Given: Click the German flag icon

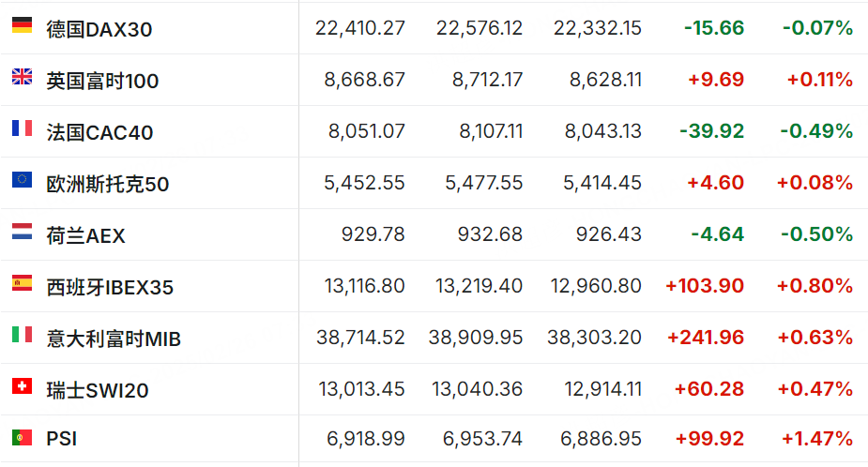Looking at the screenshot, I should click(23, 25).
